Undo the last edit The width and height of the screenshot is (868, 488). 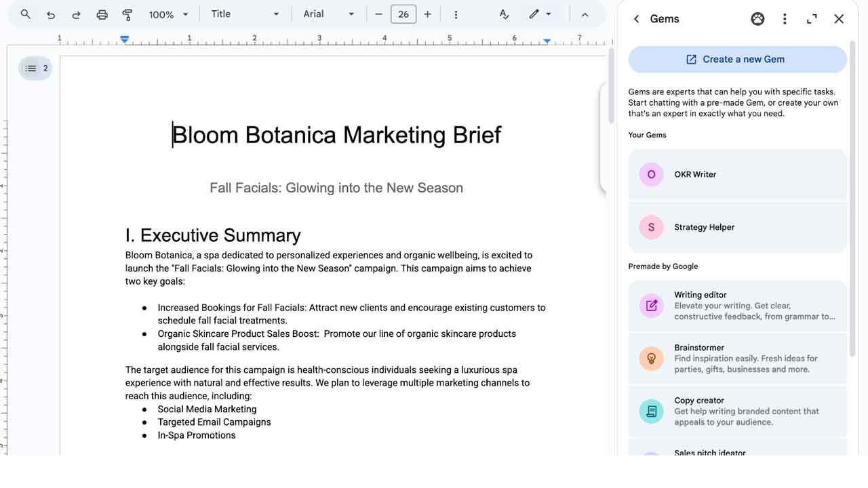click(x=51, y=14)
